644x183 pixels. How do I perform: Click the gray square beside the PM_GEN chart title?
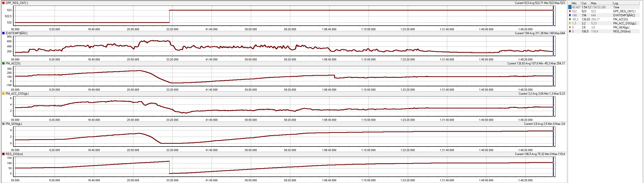click(3, 124)
